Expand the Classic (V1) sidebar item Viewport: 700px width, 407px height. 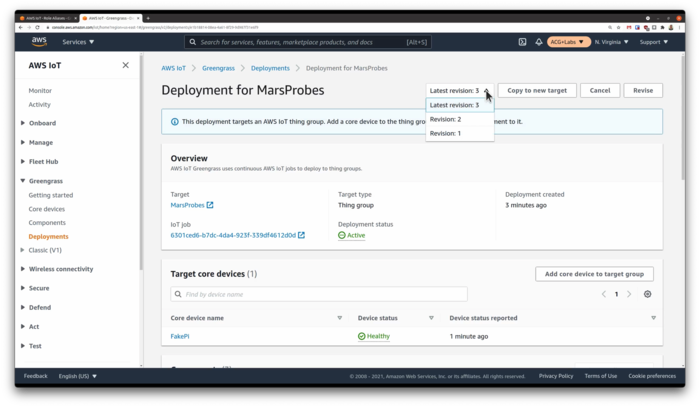(x=22, y=250)
